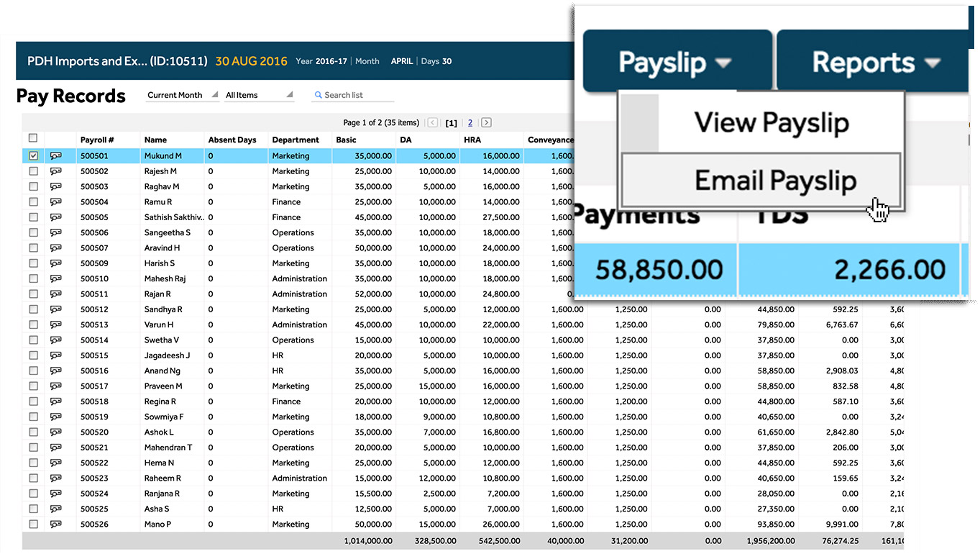Click the Search list input field
This screenshot has height=554, width=980.
[x=354, y=95]
